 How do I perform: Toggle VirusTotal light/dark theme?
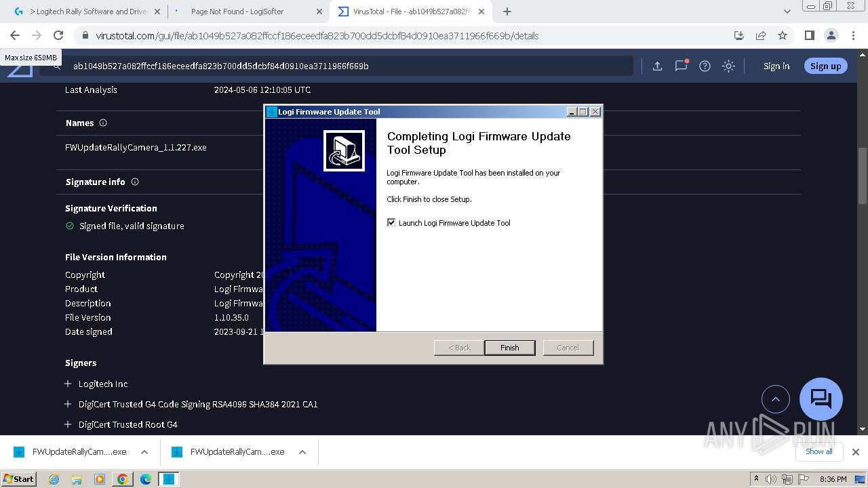coord(728,66)
